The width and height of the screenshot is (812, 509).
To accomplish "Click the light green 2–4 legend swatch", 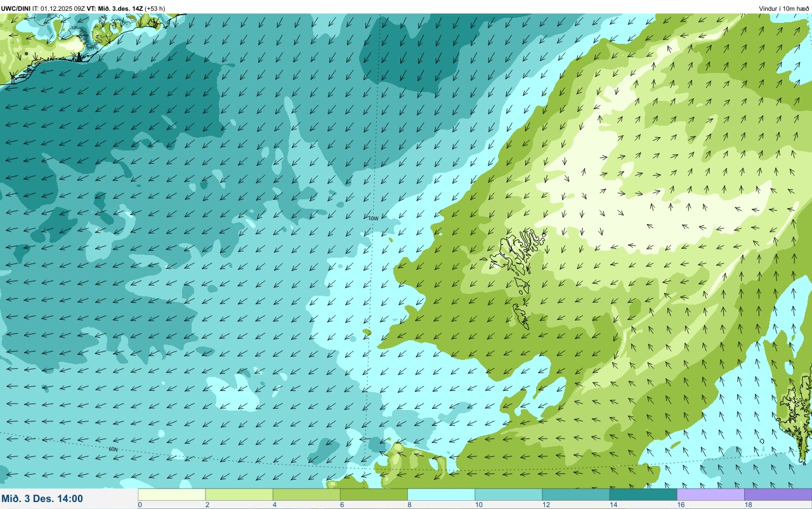I will coord(239,494).
